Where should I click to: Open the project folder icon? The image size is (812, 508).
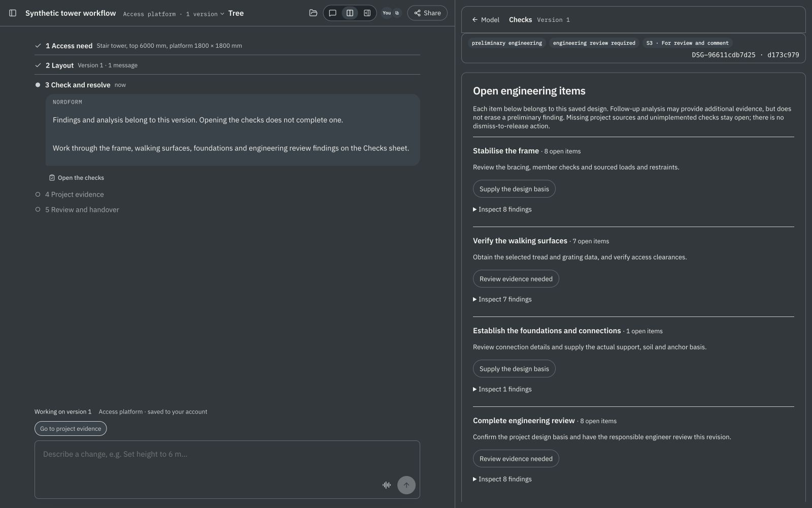313,13
